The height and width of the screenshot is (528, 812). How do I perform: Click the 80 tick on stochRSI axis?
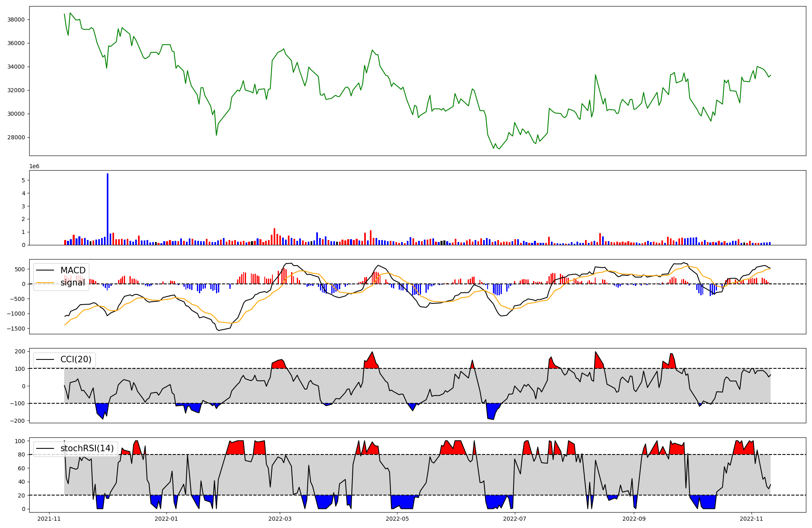22,454
